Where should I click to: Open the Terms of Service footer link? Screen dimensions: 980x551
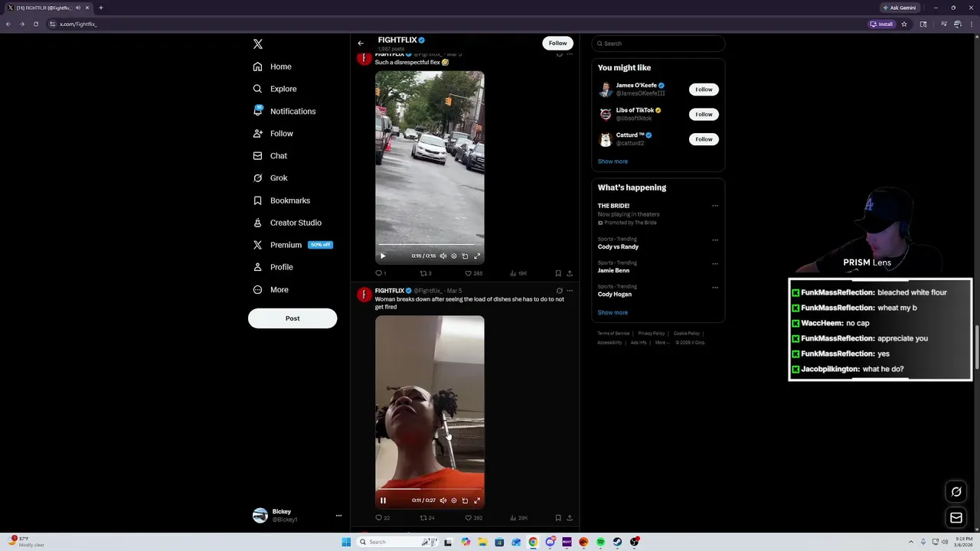613,334
